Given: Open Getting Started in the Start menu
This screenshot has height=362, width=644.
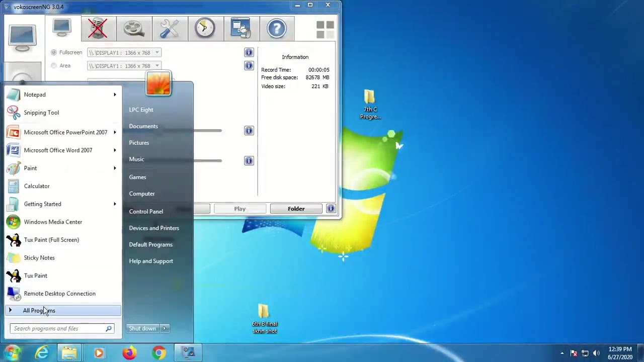Looking at the screenshot, I should coord(63,204).
